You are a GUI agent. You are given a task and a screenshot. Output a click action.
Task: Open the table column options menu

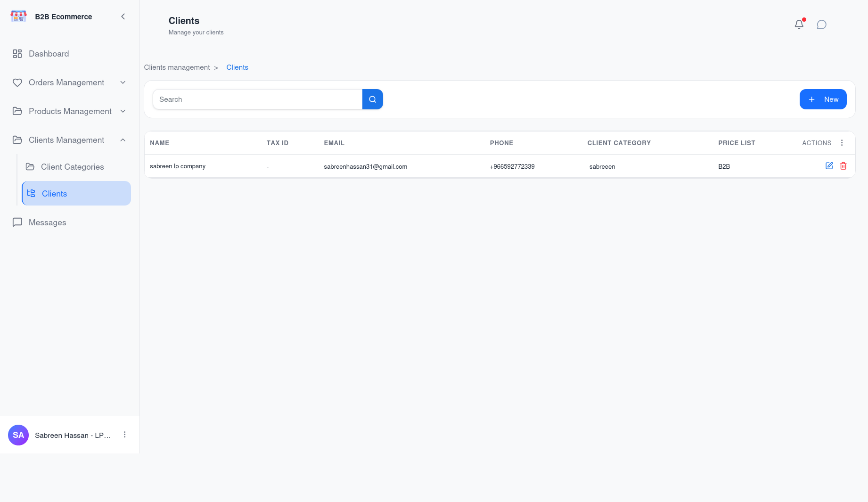point(842,143)
